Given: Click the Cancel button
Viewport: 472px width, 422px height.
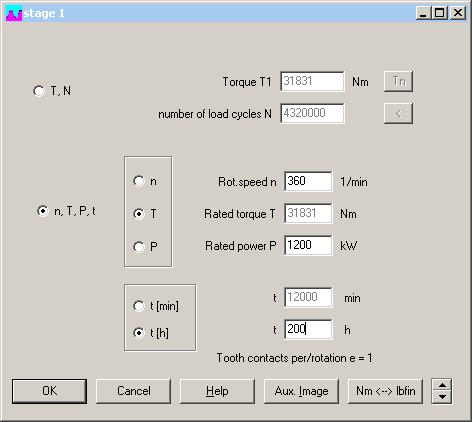Looking at the screenshot, I should tap(133, 391).
